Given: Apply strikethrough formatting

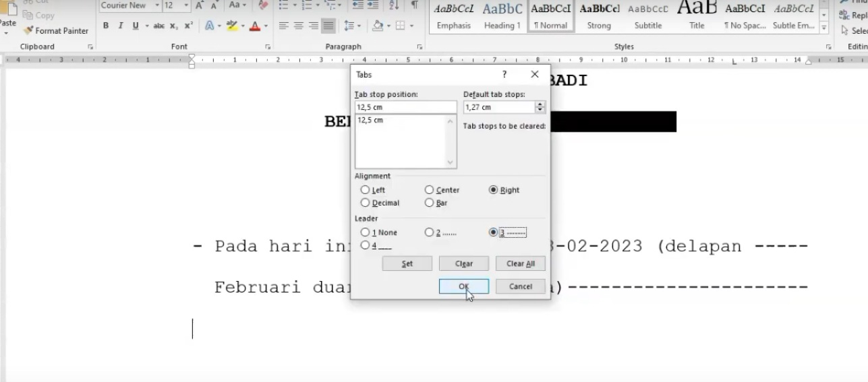Looking at the screenshot, I should point(158,26).
